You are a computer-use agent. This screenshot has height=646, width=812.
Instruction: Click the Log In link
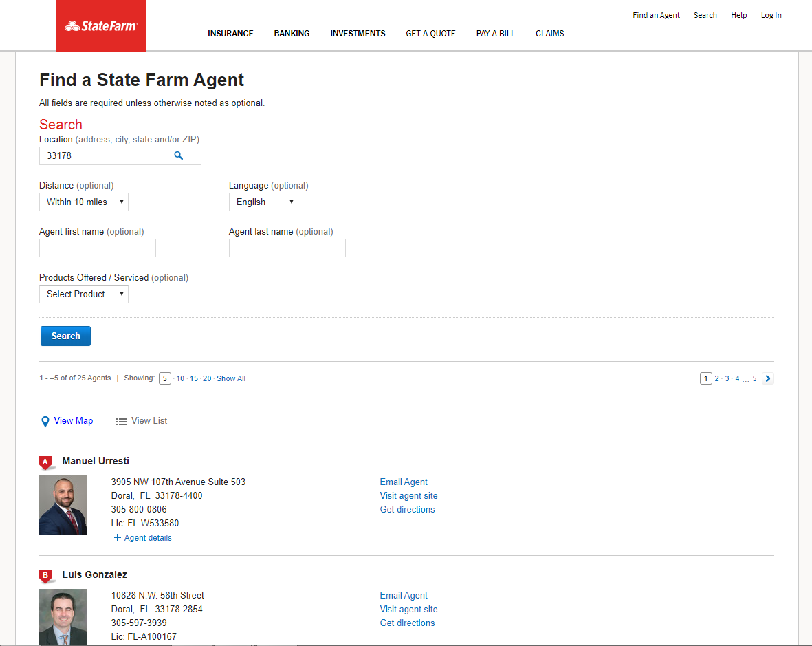[x=771, y=15]
